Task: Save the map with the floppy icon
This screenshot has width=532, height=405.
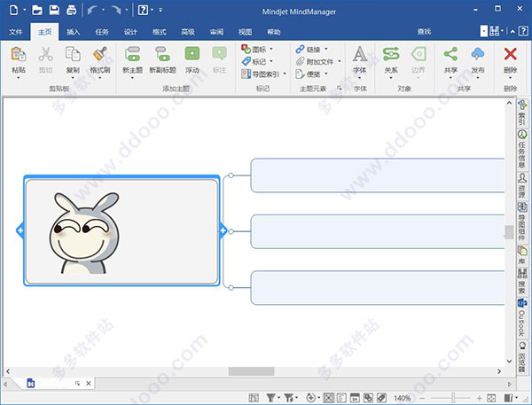Action: (x=54, y=10)
